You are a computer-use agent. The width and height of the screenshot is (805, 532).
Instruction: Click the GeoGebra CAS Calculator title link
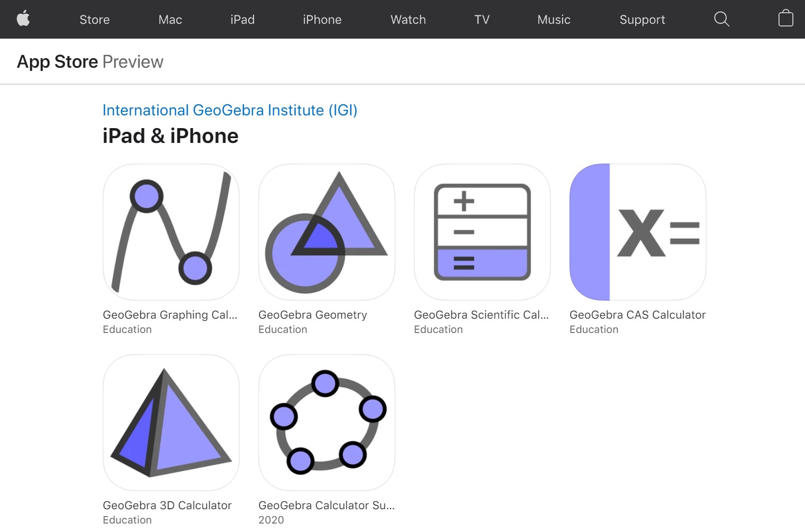point(638,314)
